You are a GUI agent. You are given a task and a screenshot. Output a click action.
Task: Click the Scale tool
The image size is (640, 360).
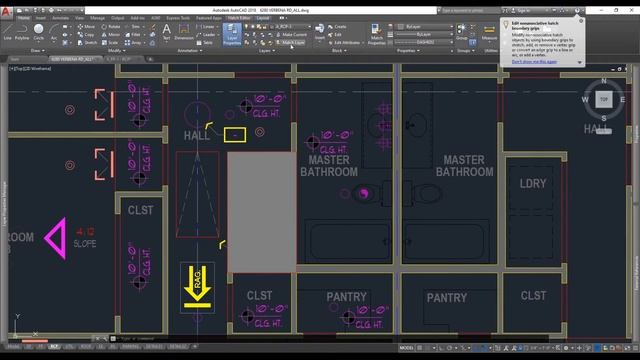pyautogui.click(x=110, y=42)
